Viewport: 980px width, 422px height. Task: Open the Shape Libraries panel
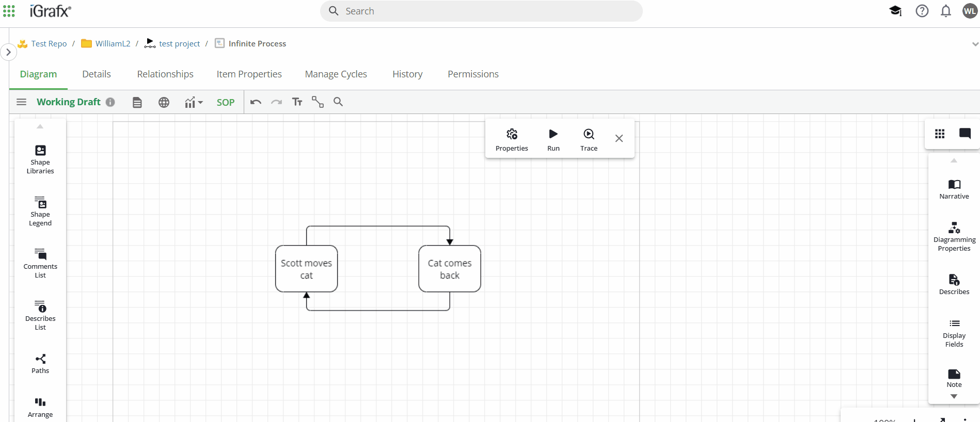click(x=40, y=159)
